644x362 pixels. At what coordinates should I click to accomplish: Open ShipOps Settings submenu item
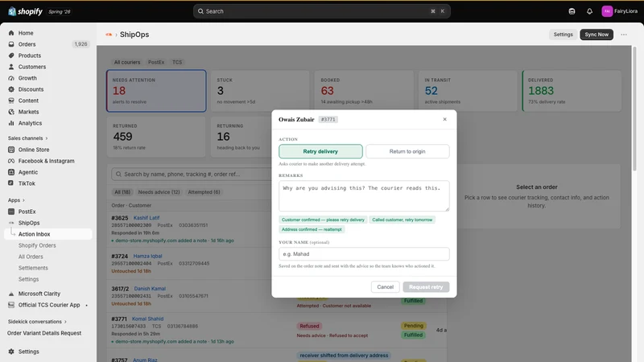point(28,279)
